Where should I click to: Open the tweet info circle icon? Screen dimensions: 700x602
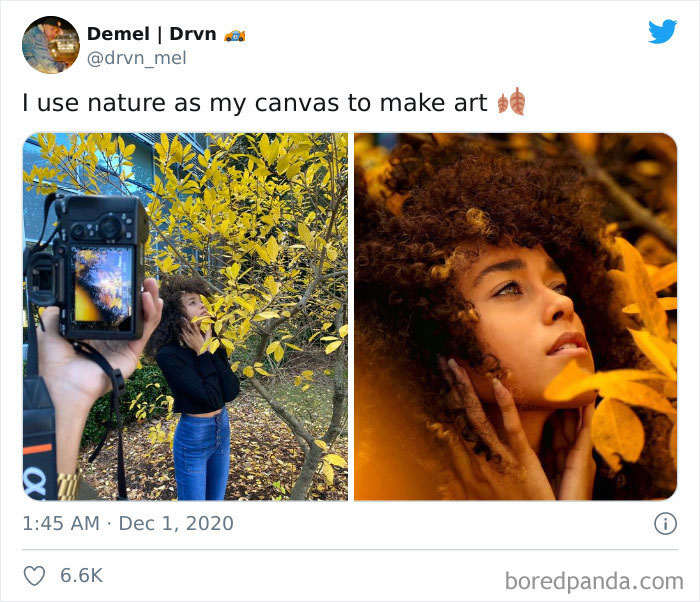click(665, 523)
